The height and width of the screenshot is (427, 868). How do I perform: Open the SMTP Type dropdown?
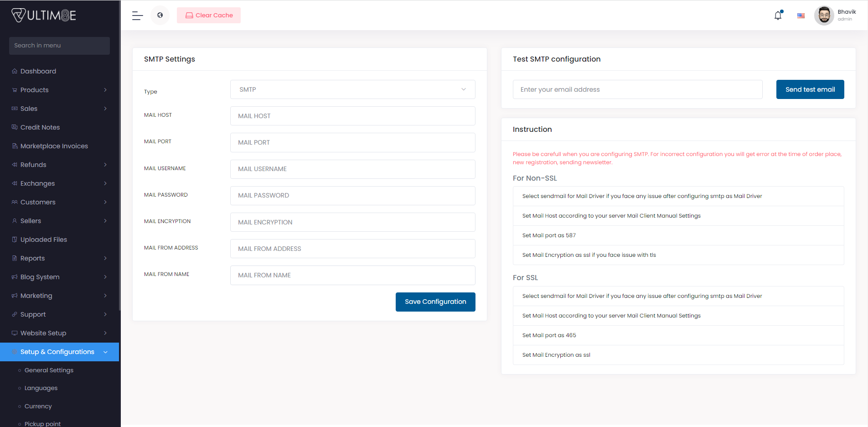pos(352,89)
